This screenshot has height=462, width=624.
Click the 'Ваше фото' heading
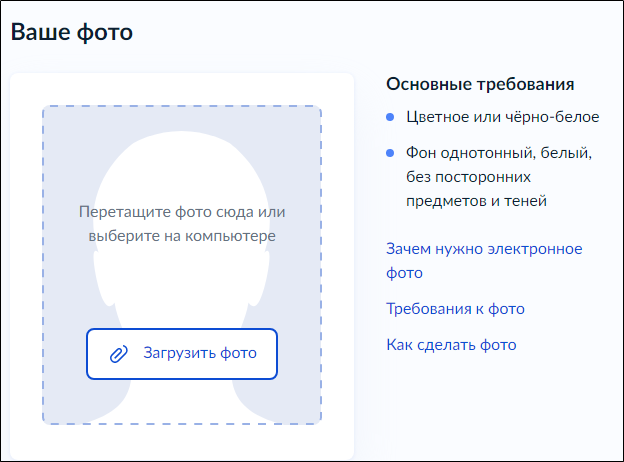(72, 32)
